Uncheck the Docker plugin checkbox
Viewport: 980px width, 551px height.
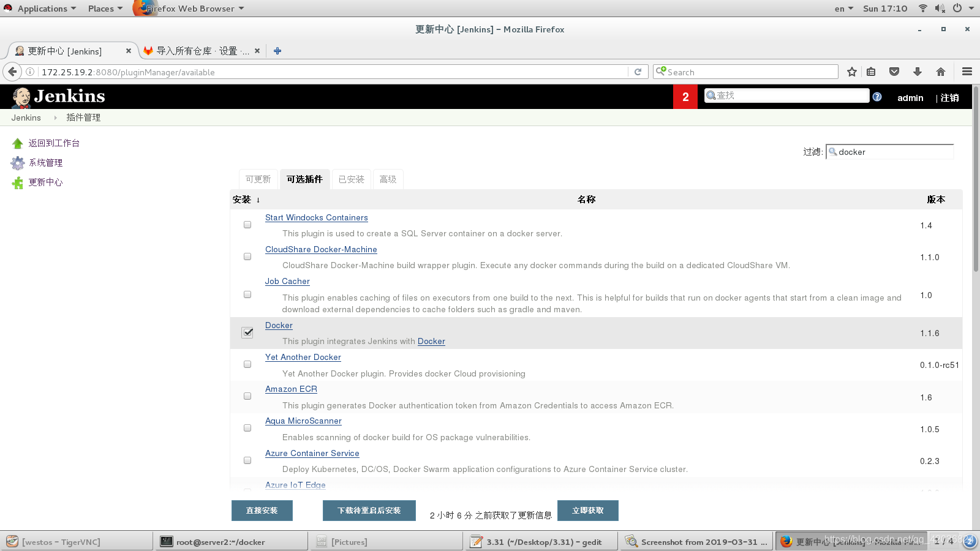pos(247,332)
